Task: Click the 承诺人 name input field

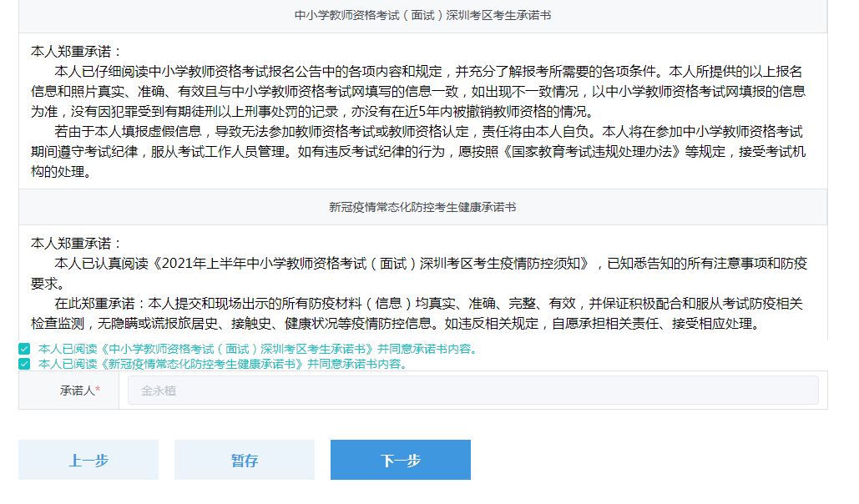Action: click(x=472, y=391)
